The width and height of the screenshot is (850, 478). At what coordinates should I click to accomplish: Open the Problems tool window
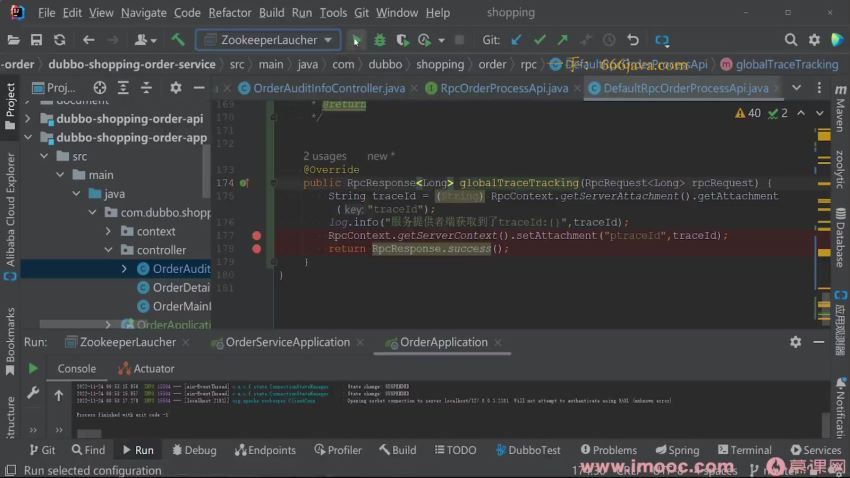pyautogui.click(x=609, y=450)
